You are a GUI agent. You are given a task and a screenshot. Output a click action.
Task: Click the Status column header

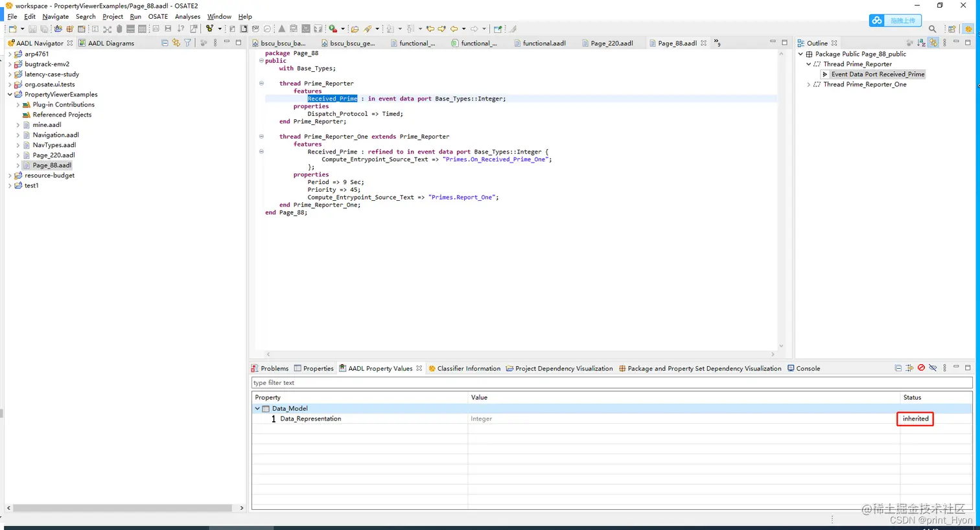point(936,398)
